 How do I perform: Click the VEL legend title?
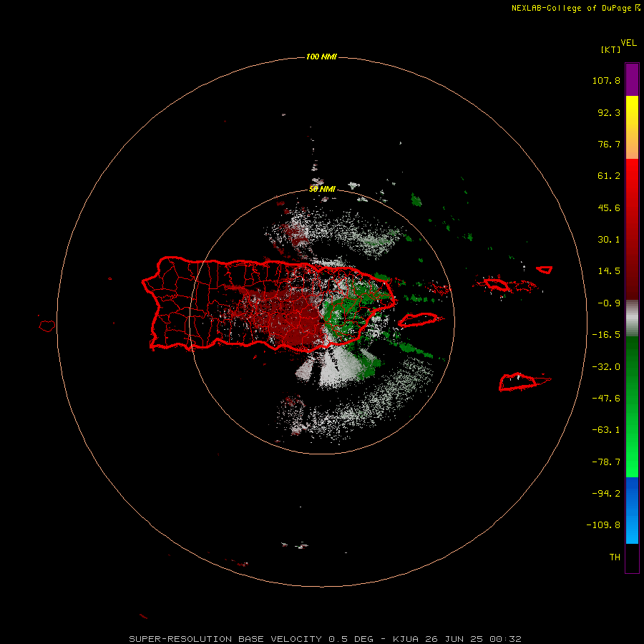(x=628, y=43)
